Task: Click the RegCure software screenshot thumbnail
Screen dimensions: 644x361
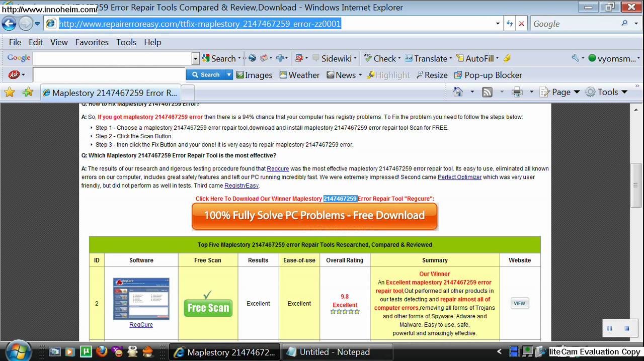Action: (x=141, y=299)
